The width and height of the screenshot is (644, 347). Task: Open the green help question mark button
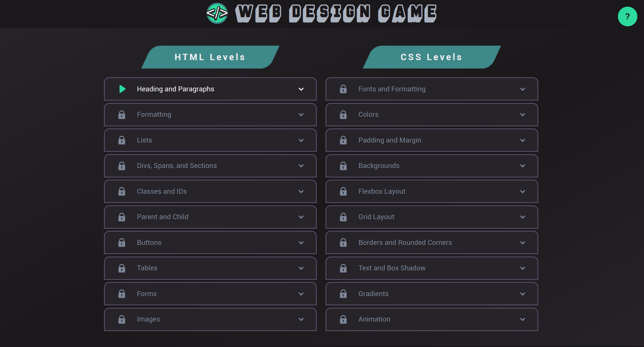click(627, 16)
